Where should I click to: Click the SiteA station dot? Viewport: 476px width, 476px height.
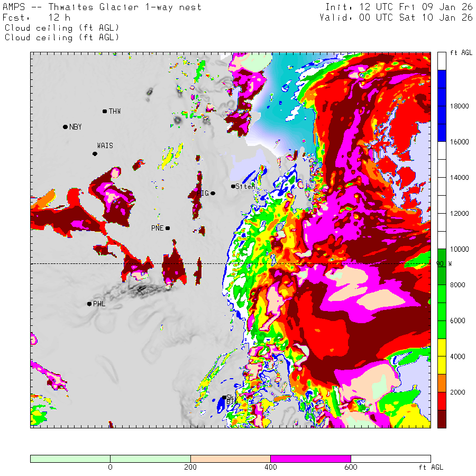(233, 186)
